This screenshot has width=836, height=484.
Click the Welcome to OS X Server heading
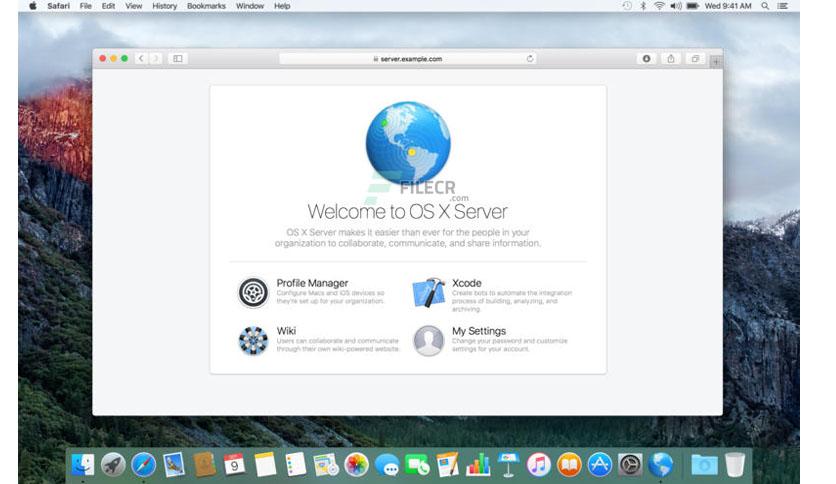click(x=407, y=212)
